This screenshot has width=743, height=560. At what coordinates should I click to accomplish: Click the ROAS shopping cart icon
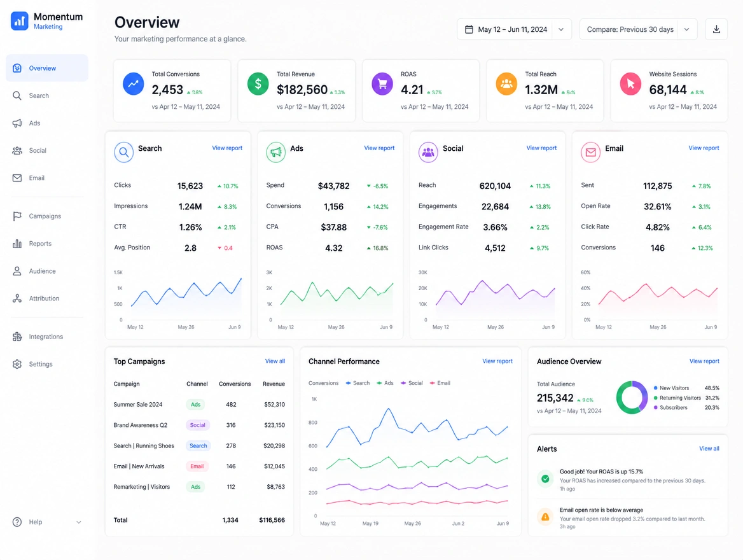pos(382,84)
